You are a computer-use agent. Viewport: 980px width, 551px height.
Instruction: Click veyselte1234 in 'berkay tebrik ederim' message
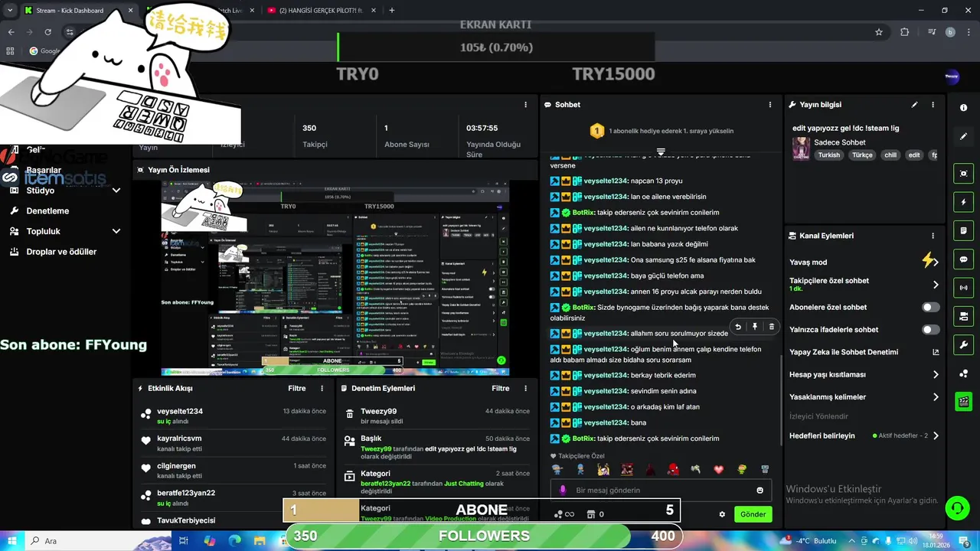(x=605, y=376)
